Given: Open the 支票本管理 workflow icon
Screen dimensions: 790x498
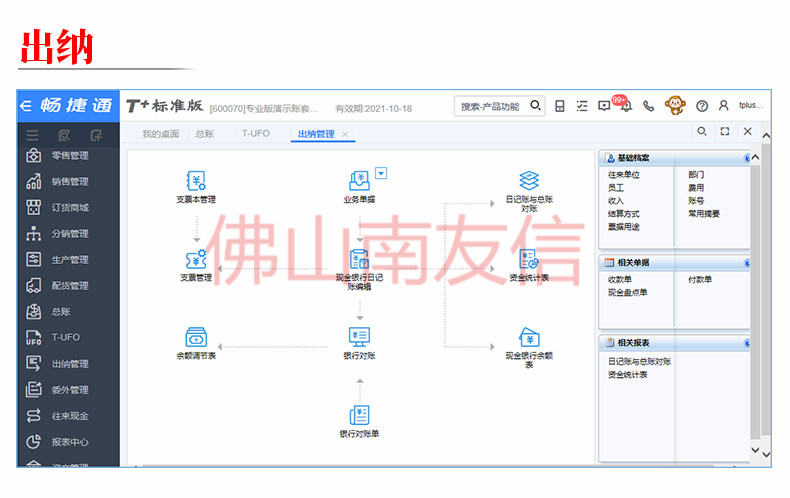Looking at the screenshot, I should [x=196, y=180].
